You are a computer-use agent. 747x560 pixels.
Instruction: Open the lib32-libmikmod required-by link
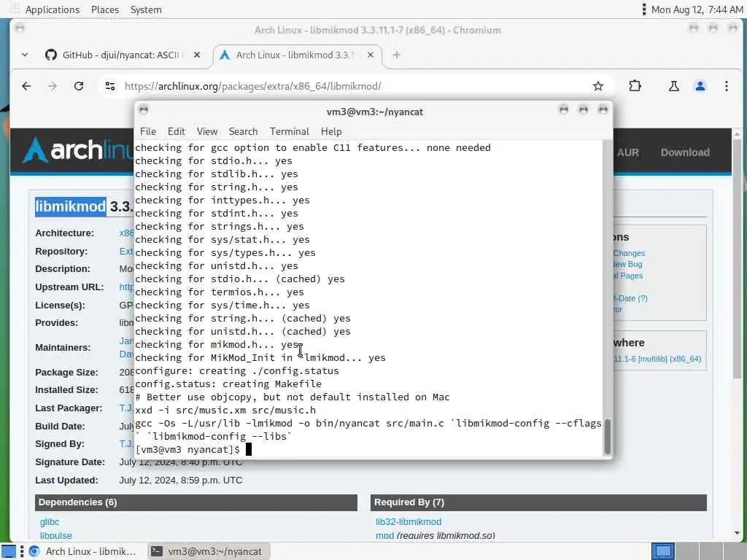point(409,522)
